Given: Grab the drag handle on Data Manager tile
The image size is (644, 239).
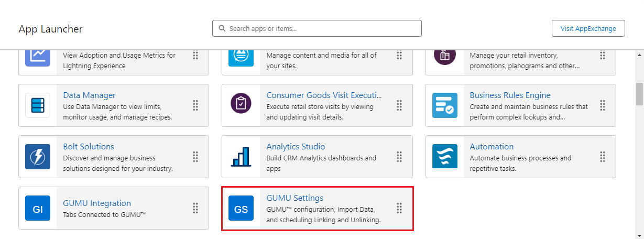Looking at the screenshot, I should 195,105.
